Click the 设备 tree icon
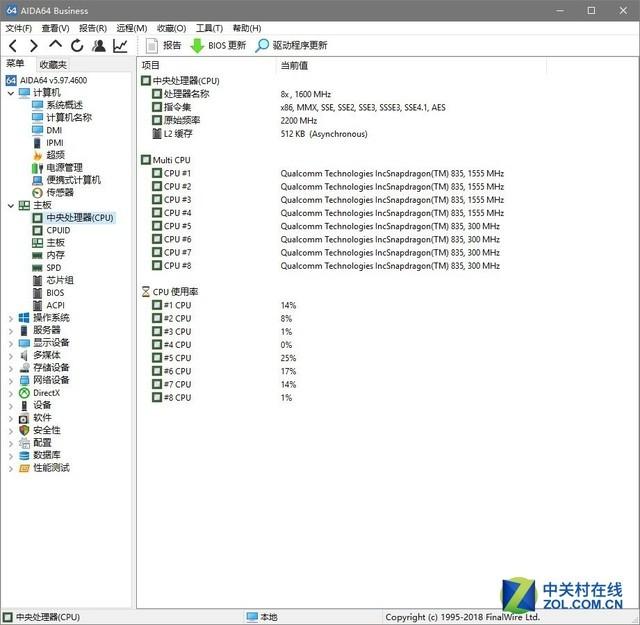The height and width of the screenshot is (625, 640). coord(24,405)
